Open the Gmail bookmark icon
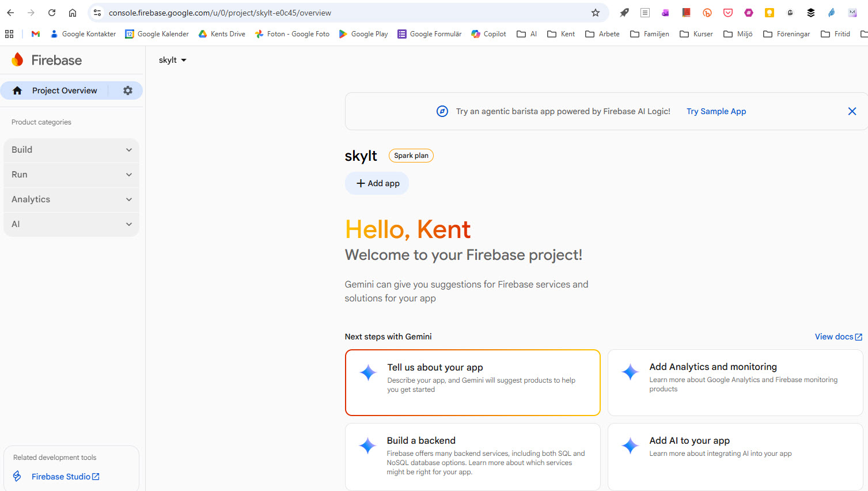The image size is (868, 491). [x=36, y=34]
